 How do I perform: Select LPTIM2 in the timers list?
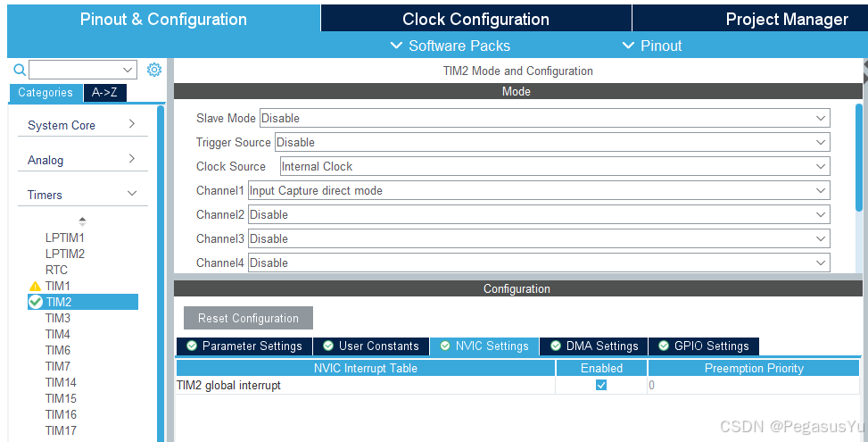[x=65, y=254]
